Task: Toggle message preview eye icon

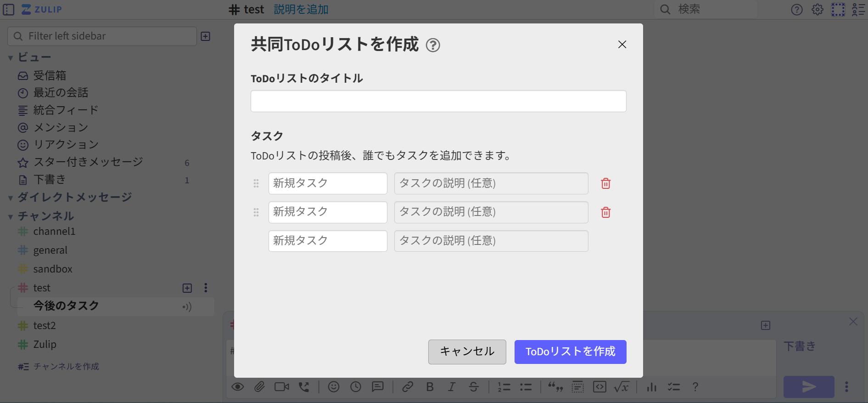Action: click(238, 387)
